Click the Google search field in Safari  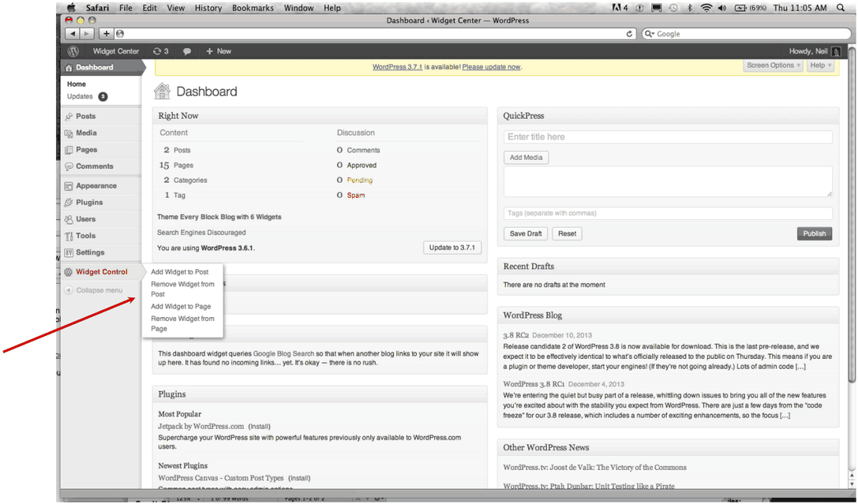747,34
